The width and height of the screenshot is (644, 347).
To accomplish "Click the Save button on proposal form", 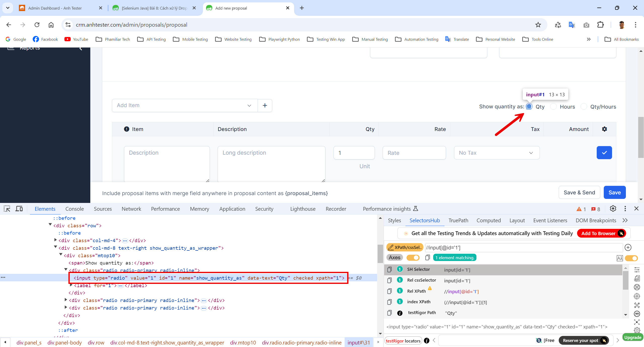I will [614, 192].
